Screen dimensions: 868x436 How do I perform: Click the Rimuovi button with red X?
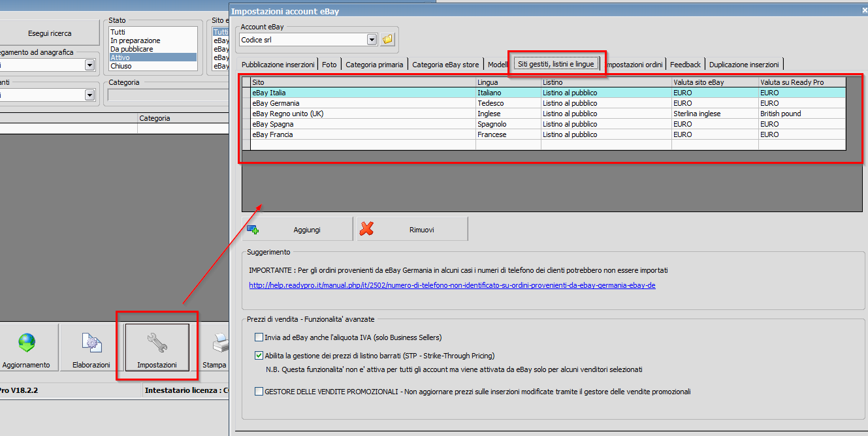pos(412,229)
